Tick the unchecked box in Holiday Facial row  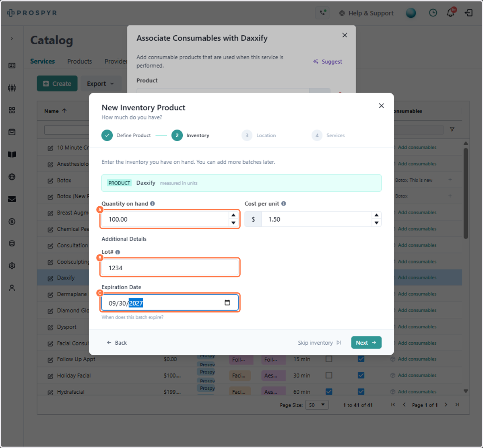tap(329, 375)
